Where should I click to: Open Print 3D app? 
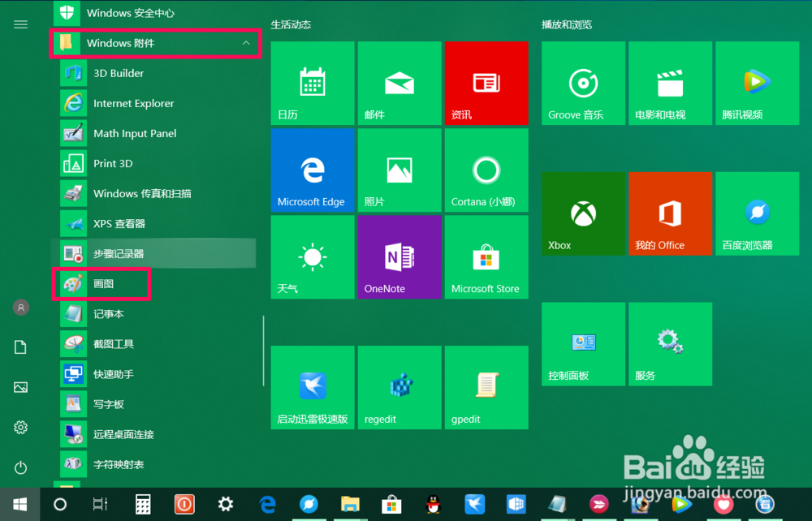[155, 163]
